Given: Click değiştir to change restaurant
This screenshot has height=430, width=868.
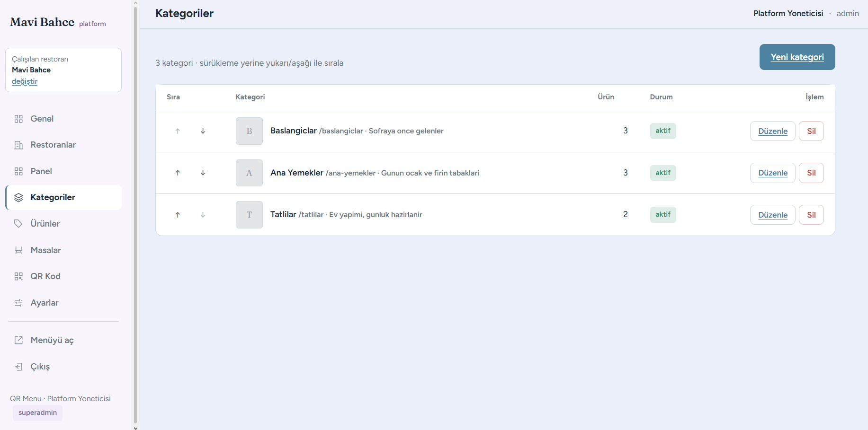Looking at the screenshot, I should tap(25, 81).
